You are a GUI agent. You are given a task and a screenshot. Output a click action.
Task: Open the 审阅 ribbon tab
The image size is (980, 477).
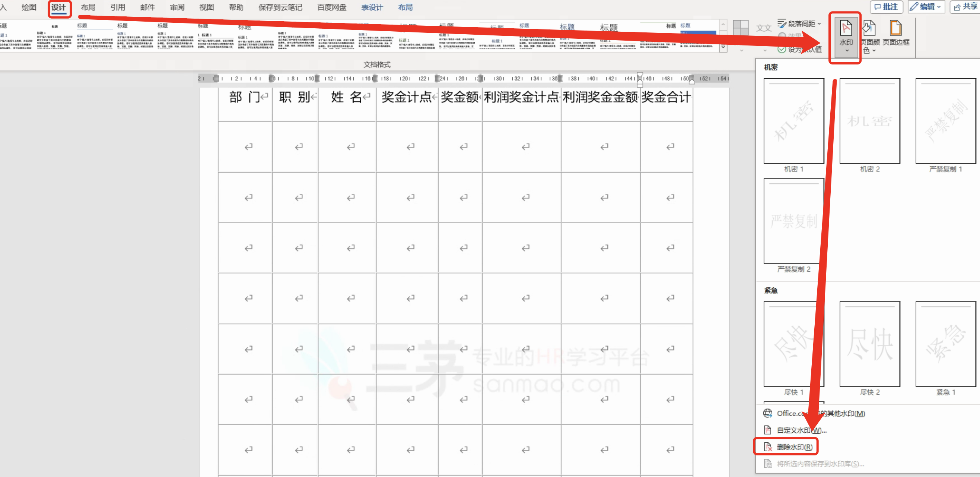(176, 7)
